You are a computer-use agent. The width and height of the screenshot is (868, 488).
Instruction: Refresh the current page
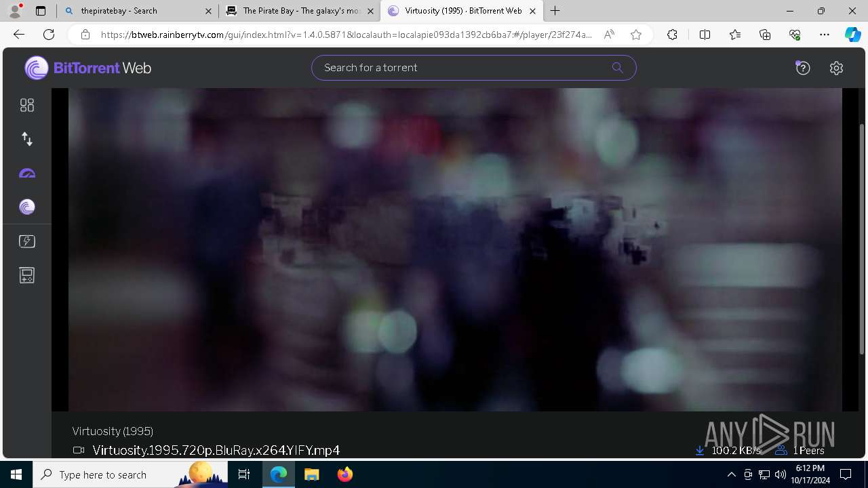pos(49,35)
